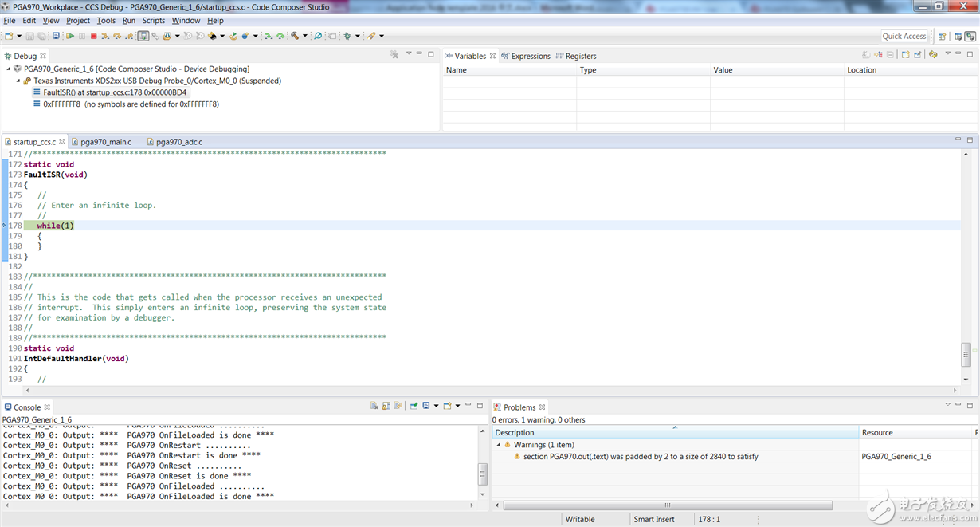980x527 pixels.
Task: Click the blue console icon after Save All
Action: (56, 36)
